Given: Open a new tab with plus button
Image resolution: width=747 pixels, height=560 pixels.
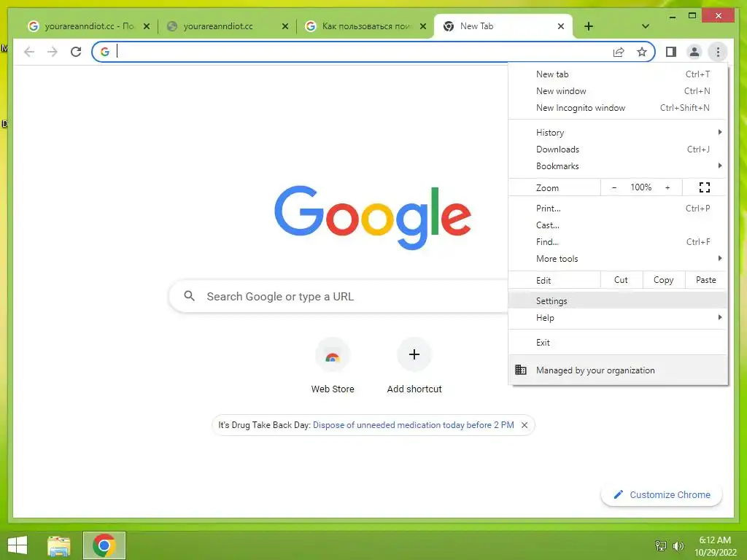Looking at the screenshot, I should click(589, 26).
